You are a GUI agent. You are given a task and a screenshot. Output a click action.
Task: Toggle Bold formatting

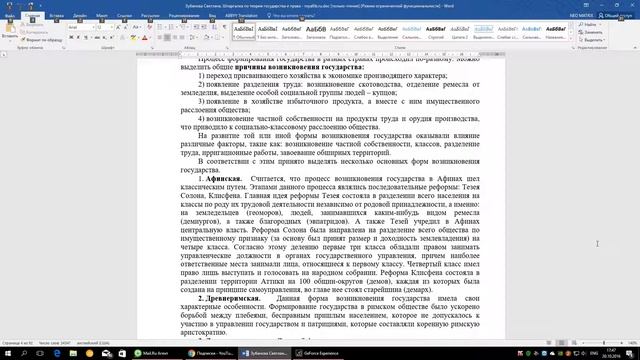point(71,38)
